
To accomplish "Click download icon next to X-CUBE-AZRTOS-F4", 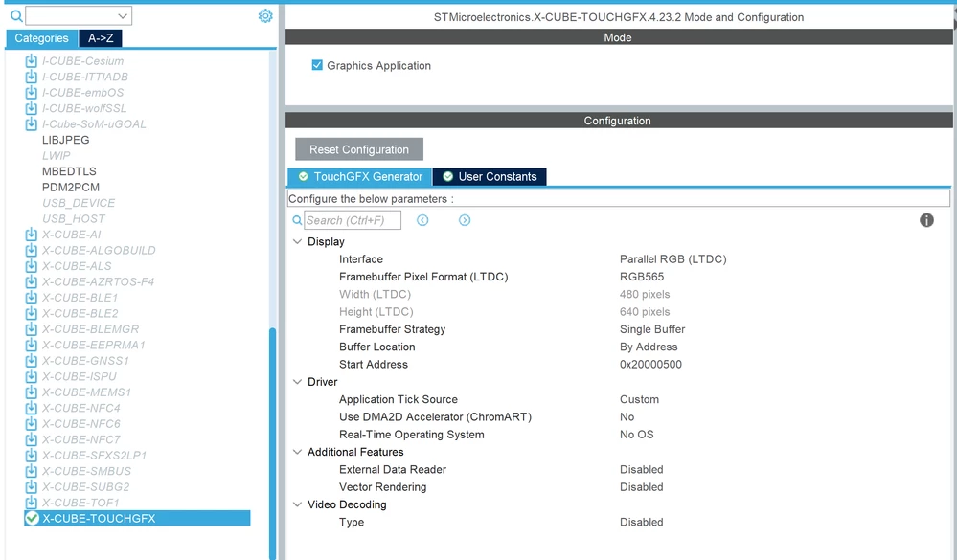I will [x=31, y=281].
